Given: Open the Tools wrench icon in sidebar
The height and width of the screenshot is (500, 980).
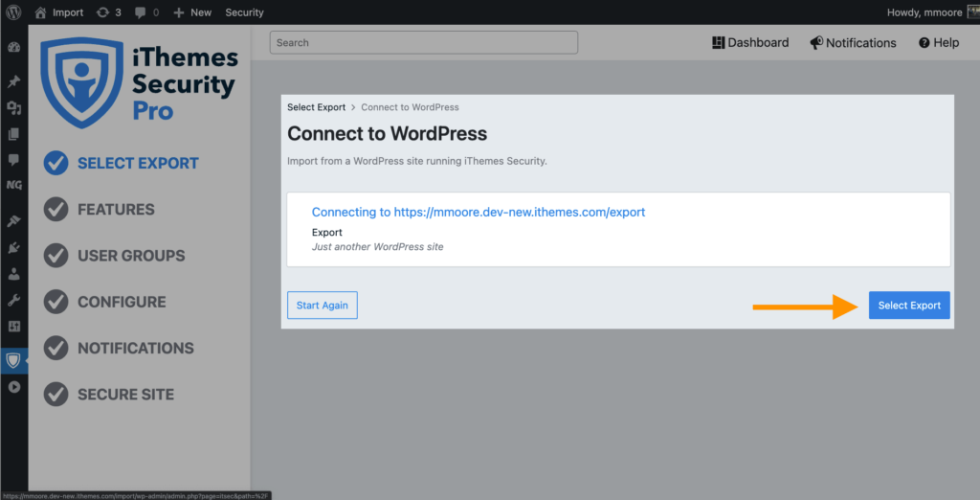Looking at the screenshot, I should click(13, 301).
